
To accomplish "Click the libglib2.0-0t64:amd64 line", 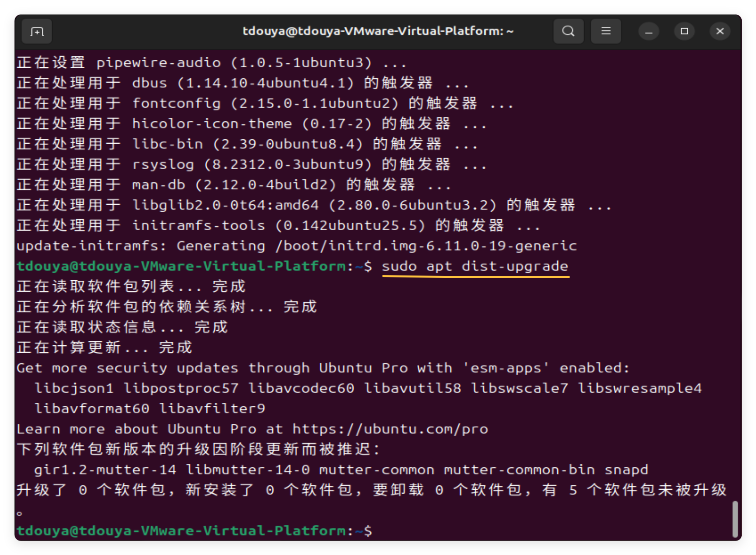I will click(x=314, y=205).
